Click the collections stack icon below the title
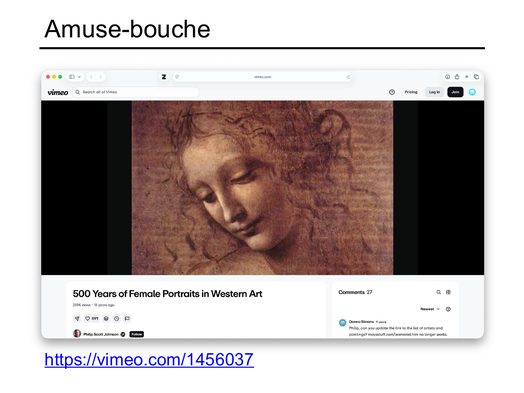524x393 pixels. click(x=106, y=318)
